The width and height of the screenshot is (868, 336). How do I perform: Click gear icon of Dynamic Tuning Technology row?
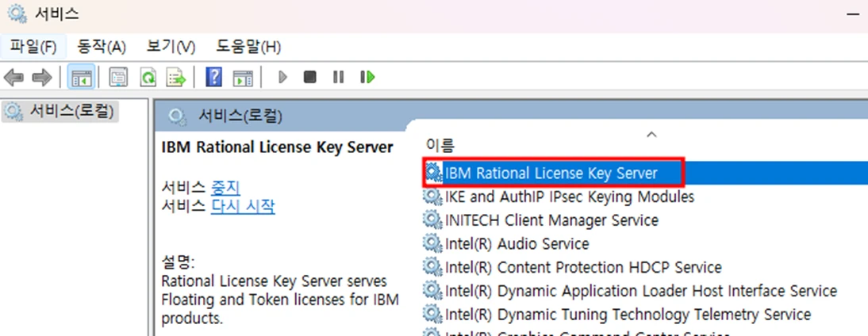[433, 315]
